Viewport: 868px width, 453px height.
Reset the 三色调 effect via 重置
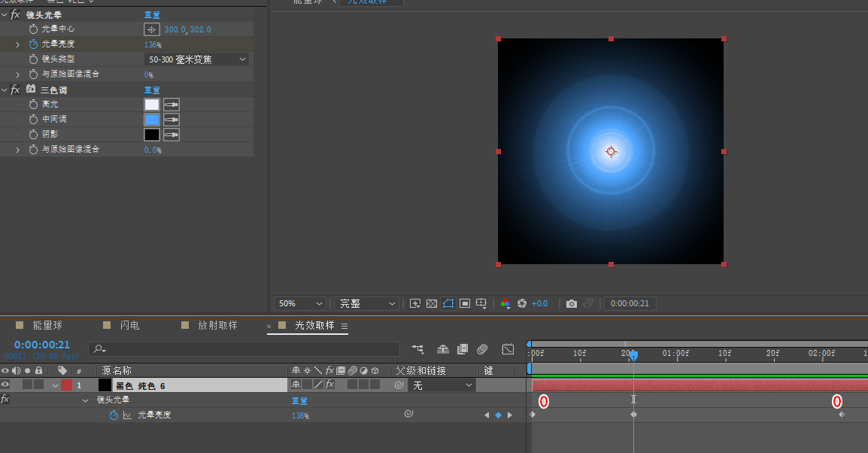pos(152,90)
